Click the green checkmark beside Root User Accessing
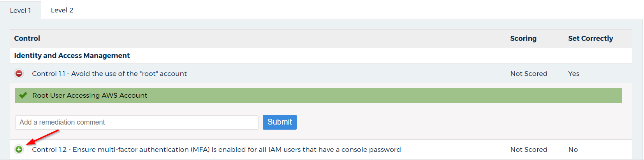This screenshot has width=644, height=160. [x=23, y=95]
